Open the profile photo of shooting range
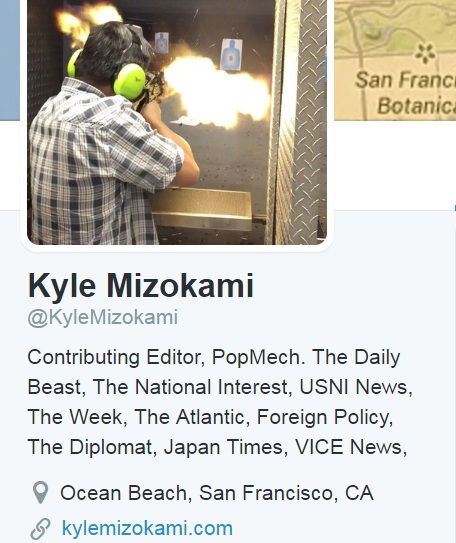Viewport: 456px width, 543px height. point(177,122)
